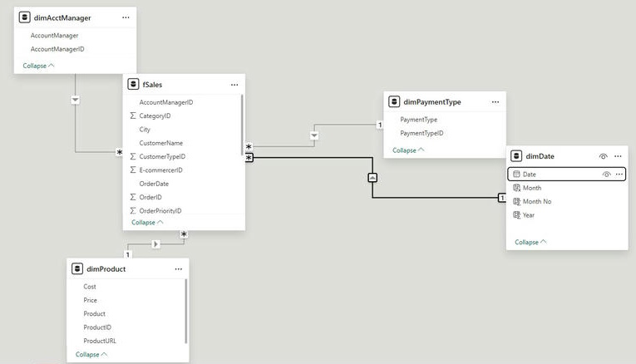The image size is (636, 364).
Task: Click the dimDate table icon
Action: [x=516, y=156]
